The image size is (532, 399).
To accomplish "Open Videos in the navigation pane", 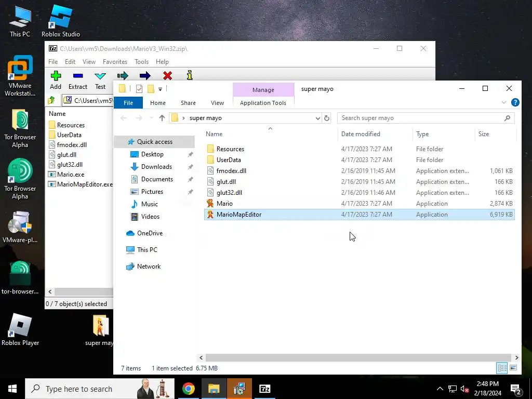I will (x=150, y=217).
